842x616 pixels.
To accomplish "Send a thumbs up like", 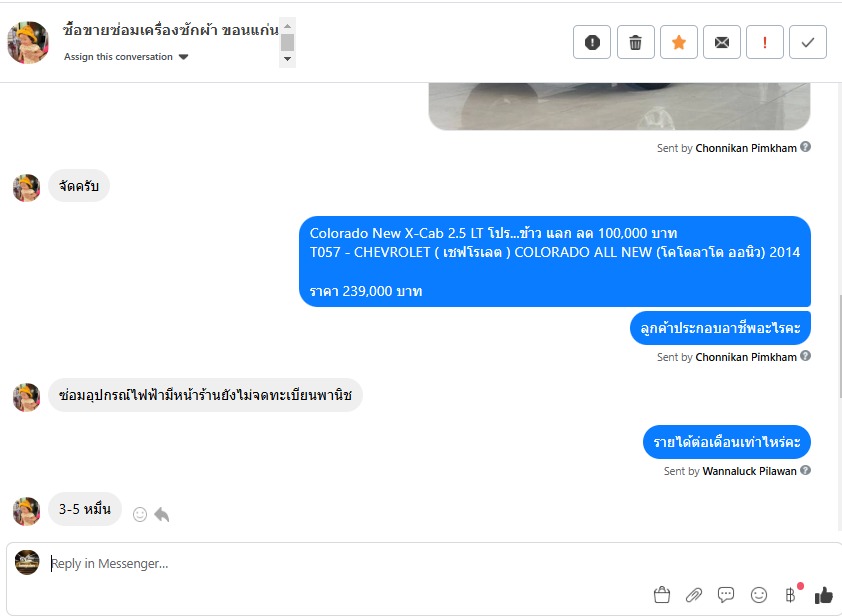I will pyautogui.click(x=823, y=595).
